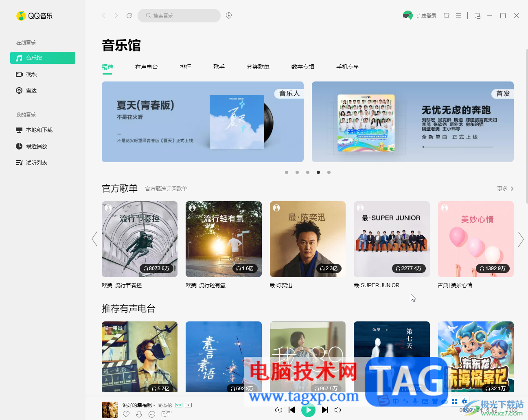
Task: Open the 第七天 radio card
Action: (392, 357)
